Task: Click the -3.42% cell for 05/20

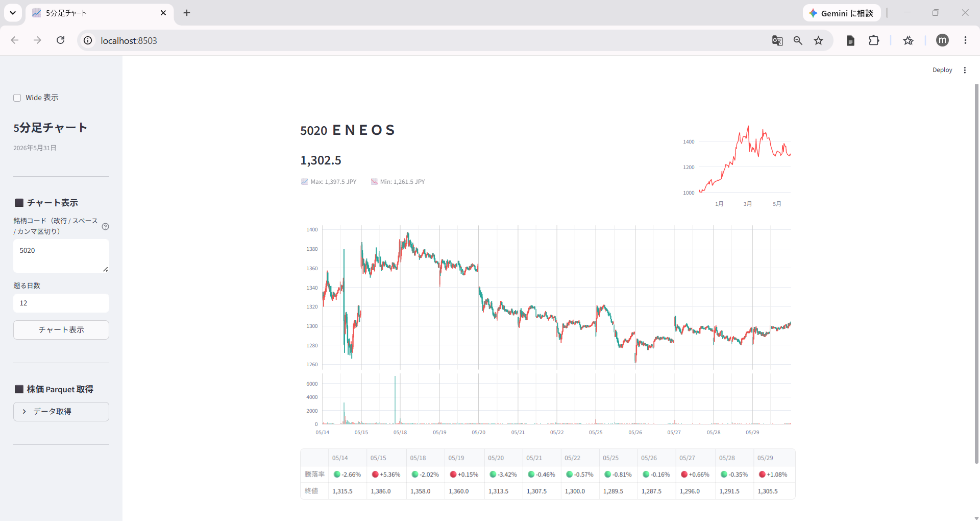Action: pyautogui.click(x=503, y=475)
